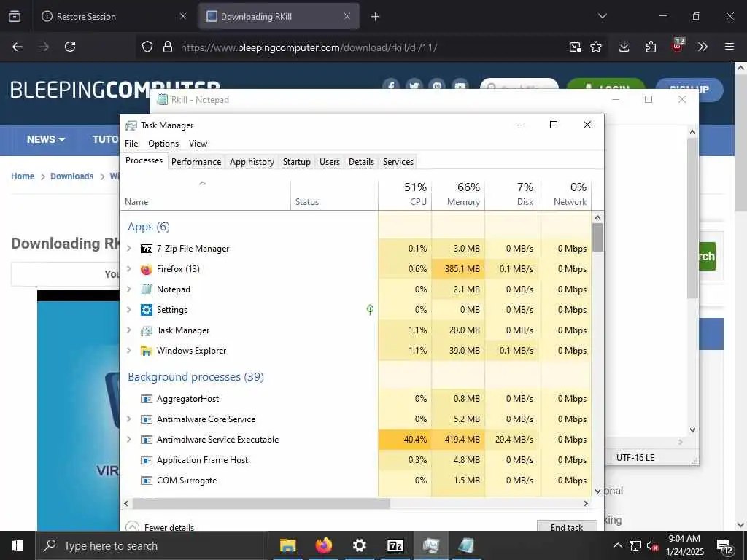
Task: Expand Antimalware Service Executable
Action: (129, 440)
